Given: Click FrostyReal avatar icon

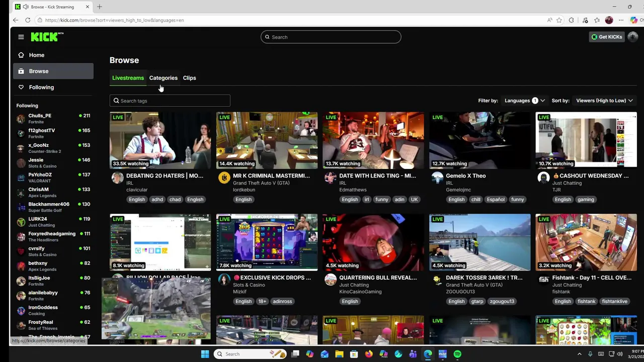Looking at the screenshot, I should (x=21, y=325).
